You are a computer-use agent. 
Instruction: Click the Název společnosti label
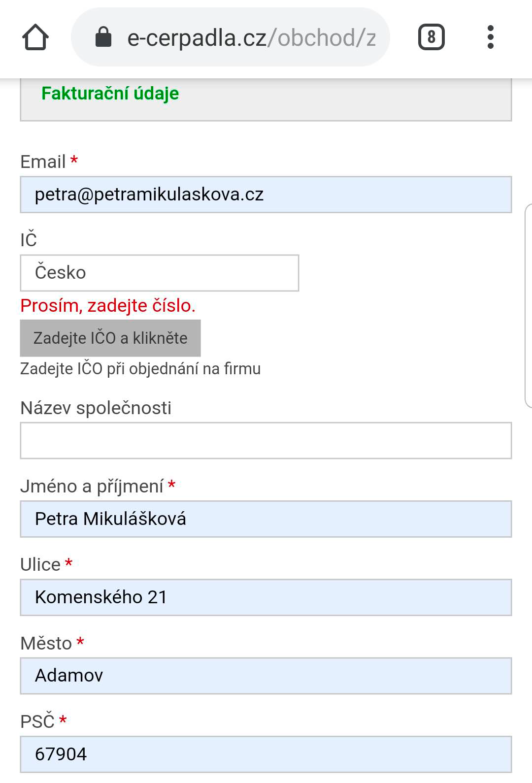coord(96,408)
